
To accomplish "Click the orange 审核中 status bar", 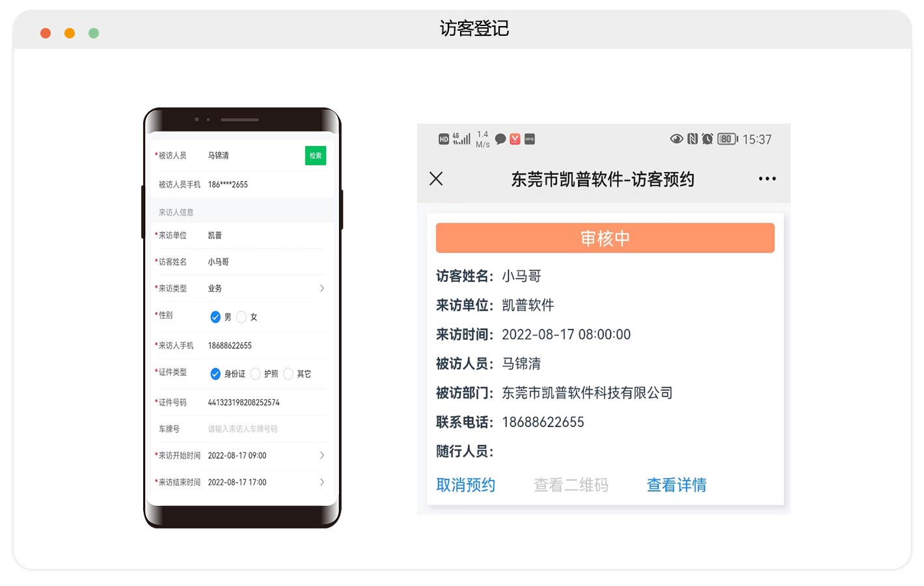I will pyautogui.click(x=605, y=238).
